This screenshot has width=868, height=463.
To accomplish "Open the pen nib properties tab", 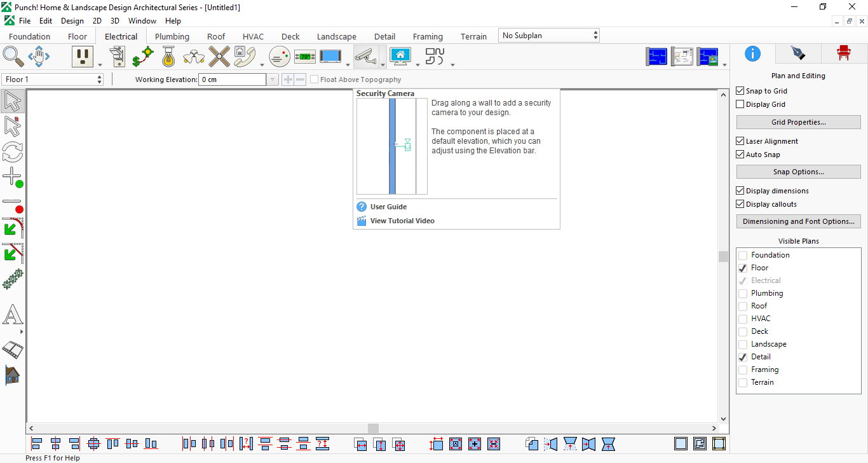I will tap(797, 53).
